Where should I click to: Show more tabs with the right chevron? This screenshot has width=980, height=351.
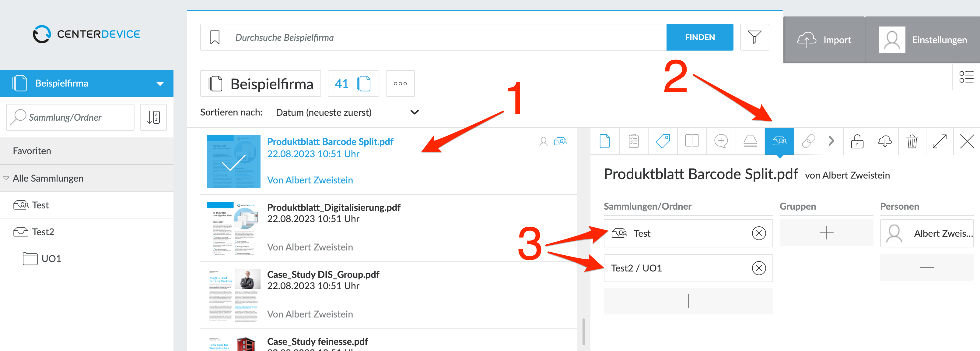(x=831, y=141)
